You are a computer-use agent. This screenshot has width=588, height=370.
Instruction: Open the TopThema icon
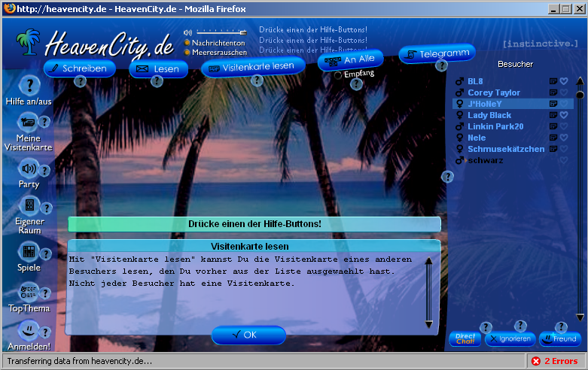pyautogui.click(x=28, y=292)
